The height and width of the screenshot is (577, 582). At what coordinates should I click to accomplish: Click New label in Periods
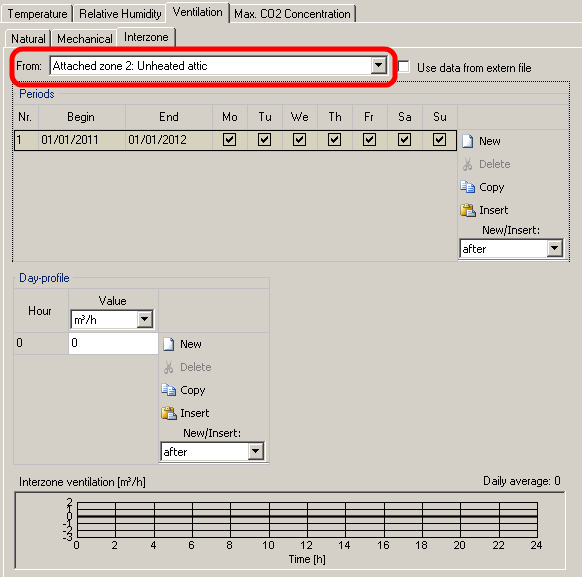coord(490,141)
